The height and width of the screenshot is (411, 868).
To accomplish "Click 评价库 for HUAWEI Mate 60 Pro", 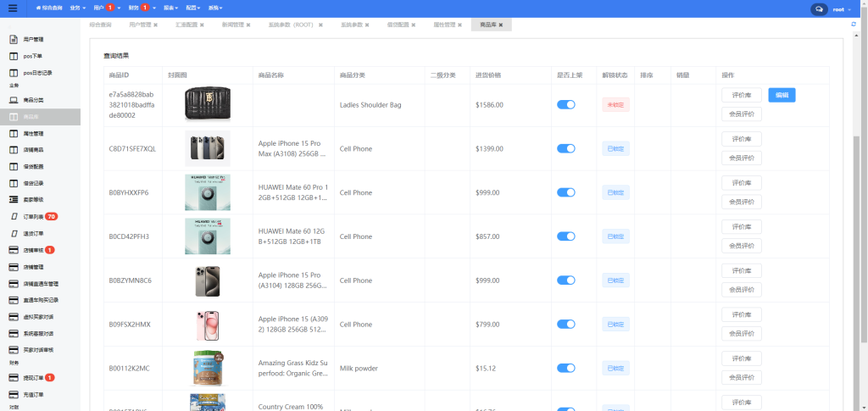I will pyautogui.click(x=741, y=183).
